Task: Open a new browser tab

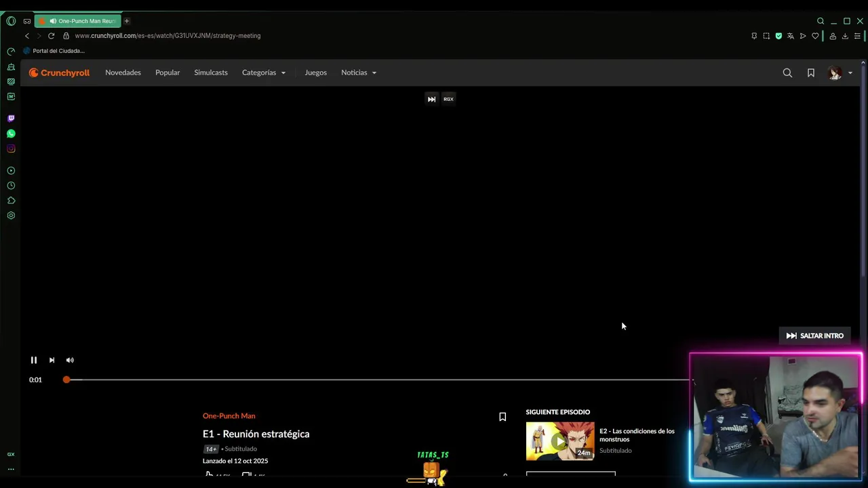Action: [x=127, y=21]
